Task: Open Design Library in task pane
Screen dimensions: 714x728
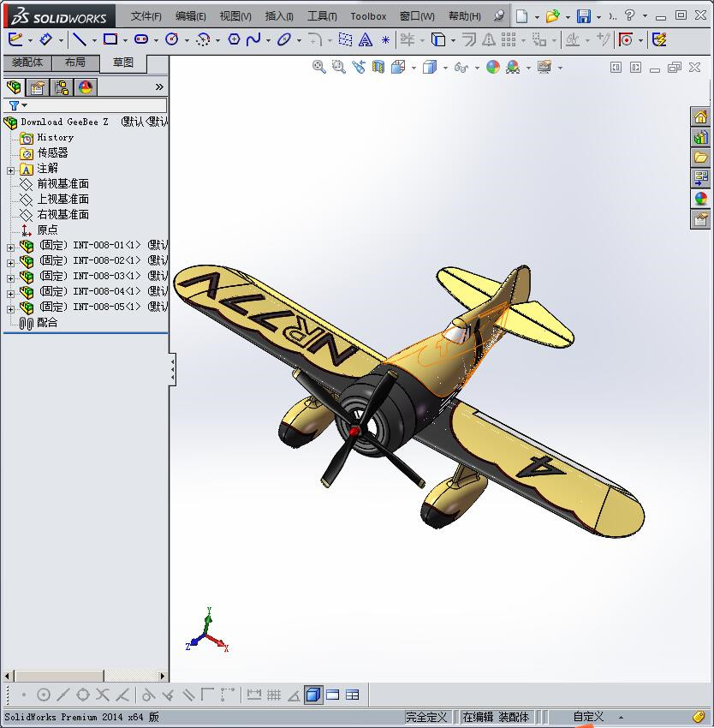Action: 700,137
